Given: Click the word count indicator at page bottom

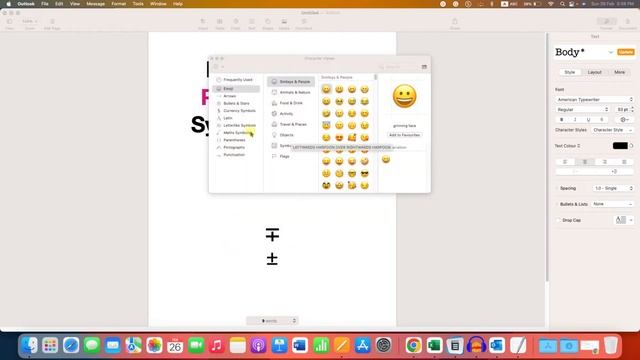Looking at the screenshot, I should (272, 321).
